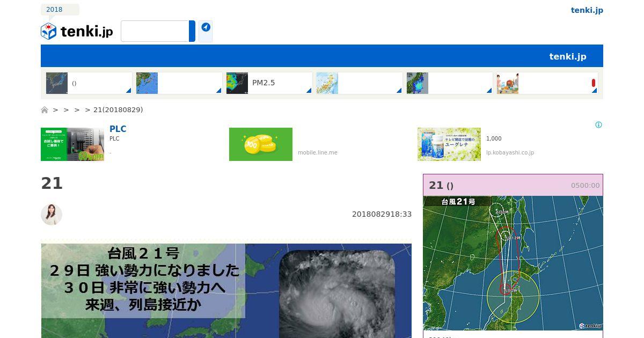Open the Japan map thumbnail menu item
Viewport: 644px width, 338px height.
pyautogui.click(x=359, y=83)
